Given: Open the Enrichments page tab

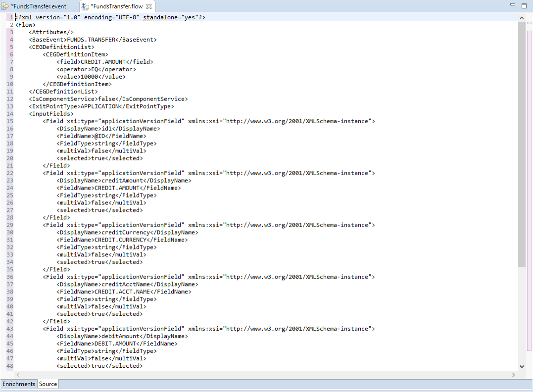Looking at the screenshot, I should [x=19, y=384].
